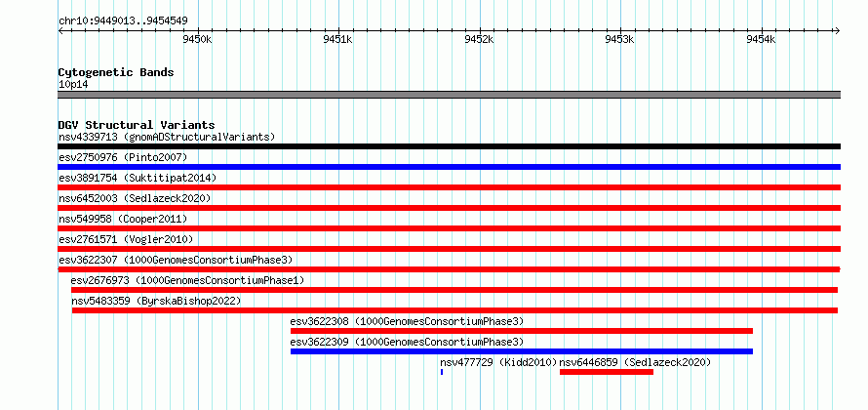This screenshot has width=868, height=410.
Task: Open the esv2676973 1000GenomesConsortiumPhase1 label
Action: click(187, 280)
